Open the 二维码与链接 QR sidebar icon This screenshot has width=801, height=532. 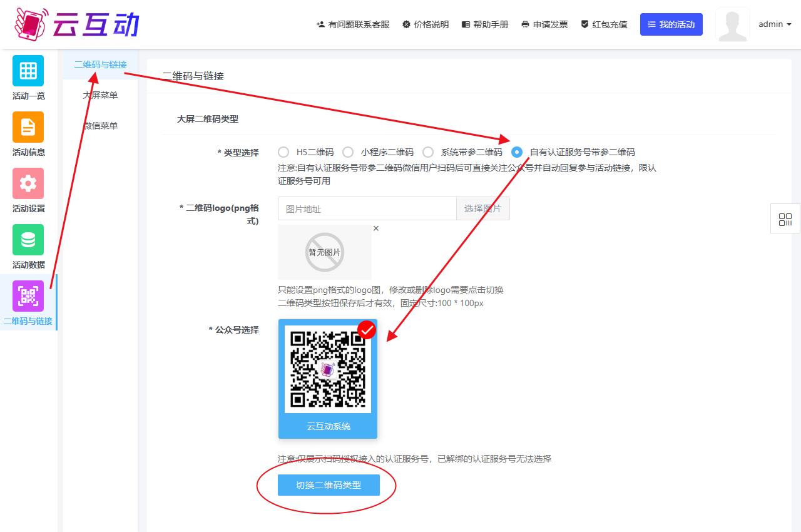click(28, 296)
